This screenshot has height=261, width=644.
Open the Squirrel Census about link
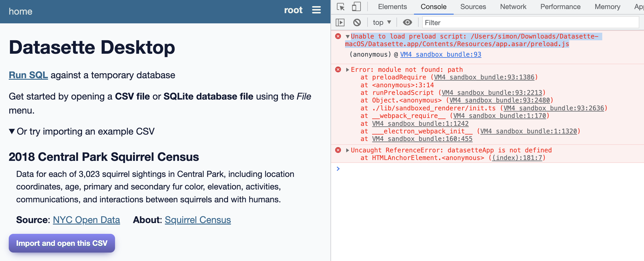[198, 220]
